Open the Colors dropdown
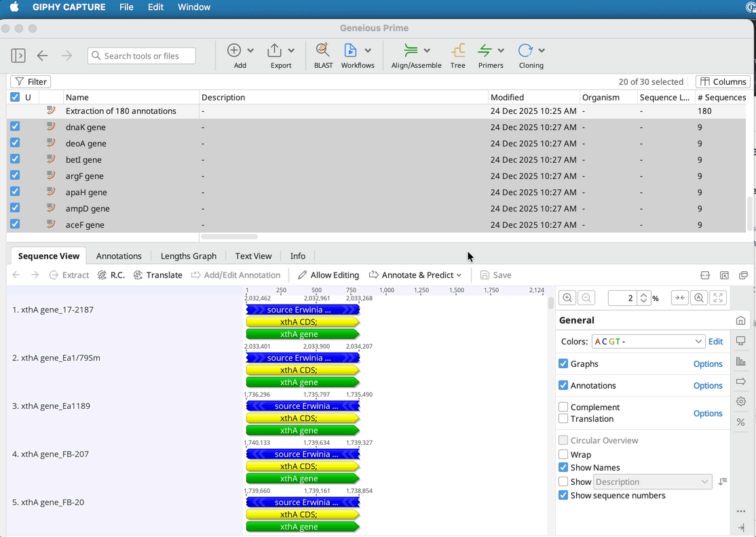Screen dimensions: 756x537 point(648,342)
